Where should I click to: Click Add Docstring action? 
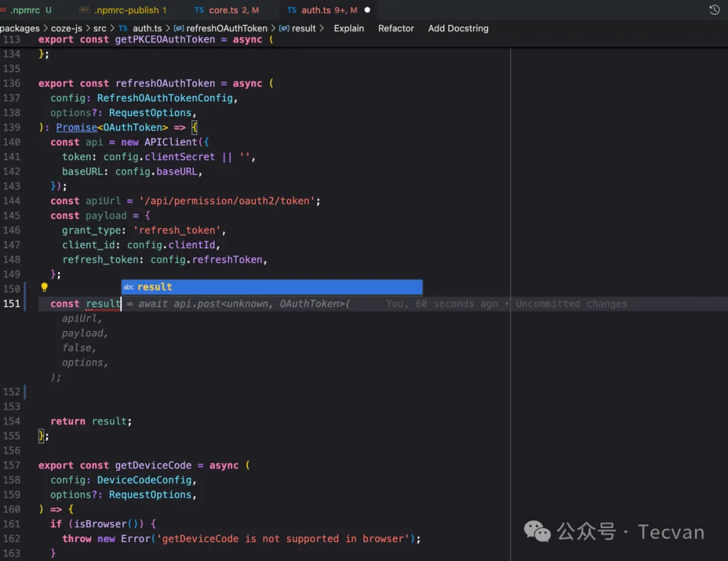[x=458, y=28]
